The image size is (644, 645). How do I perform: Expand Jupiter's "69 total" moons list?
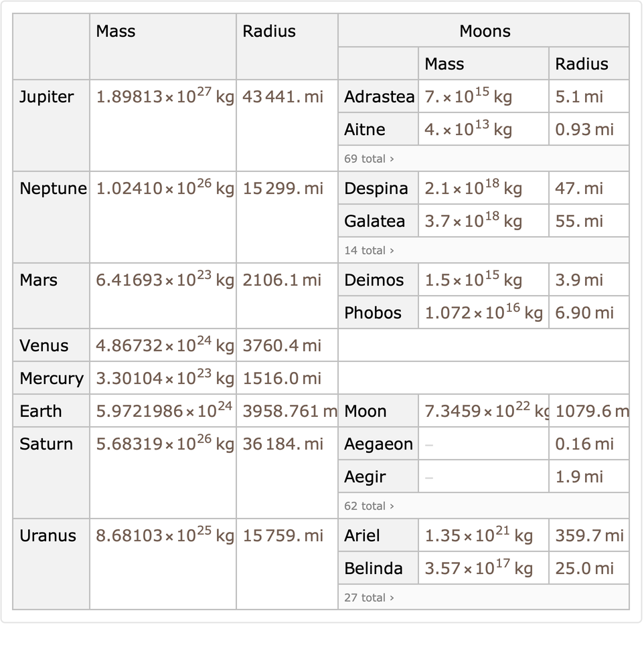click(369, 159)
